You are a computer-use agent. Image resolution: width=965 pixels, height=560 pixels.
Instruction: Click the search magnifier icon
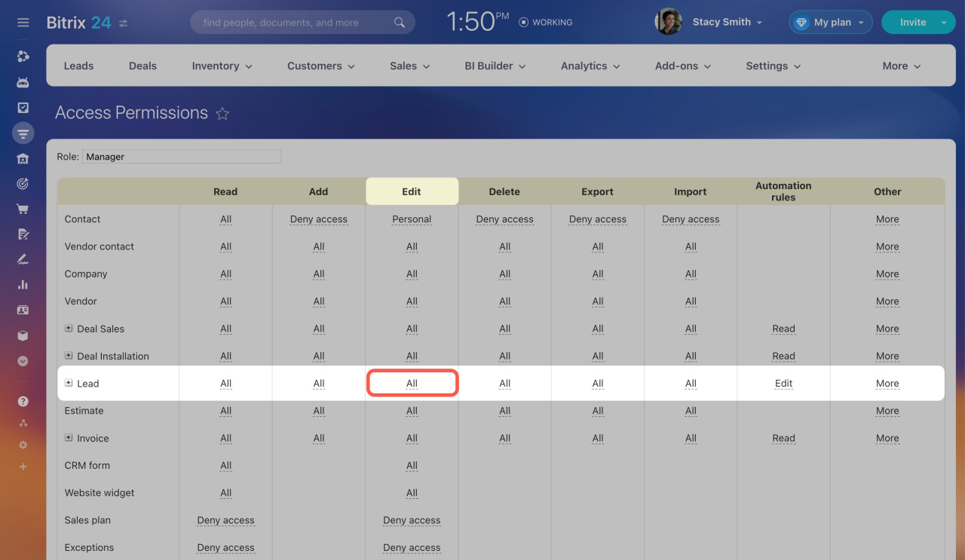pyautogui.click(x=400, y=23)
